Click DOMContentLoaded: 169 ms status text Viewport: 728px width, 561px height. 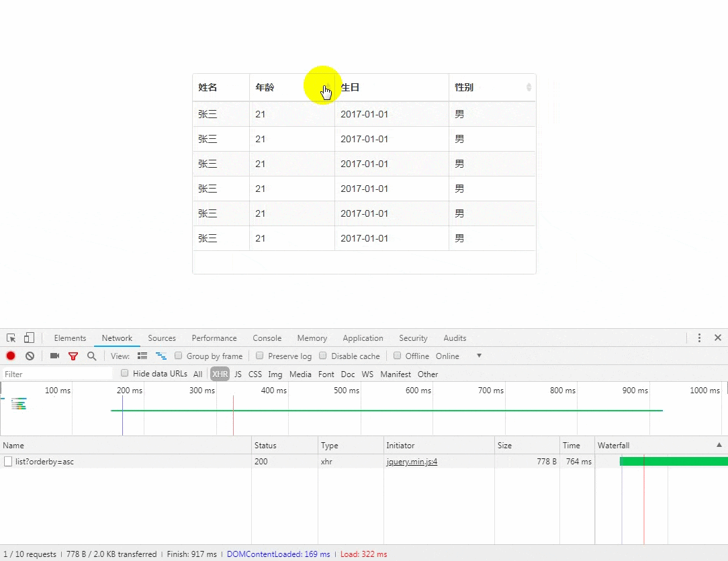(279, 554)
